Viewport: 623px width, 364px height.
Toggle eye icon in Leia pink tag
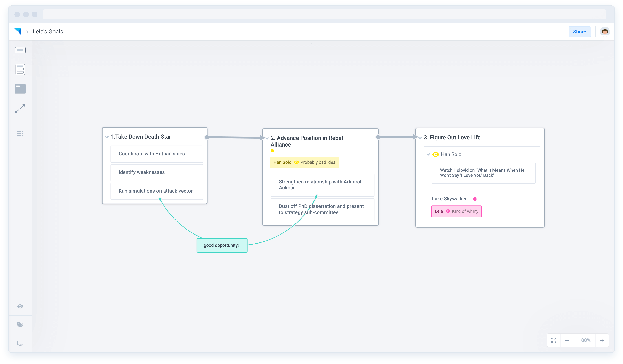click(x=448, y=211)
